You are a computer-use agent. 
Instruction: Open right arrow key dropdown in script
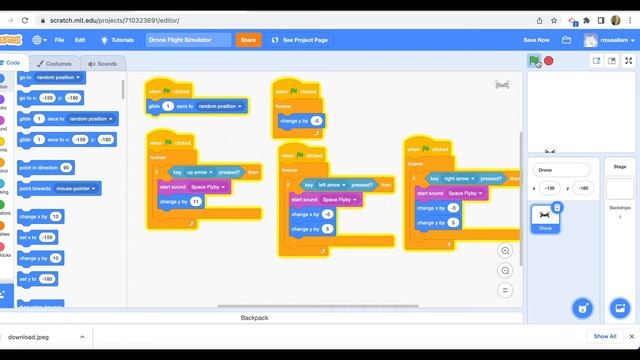pos(459,179)
